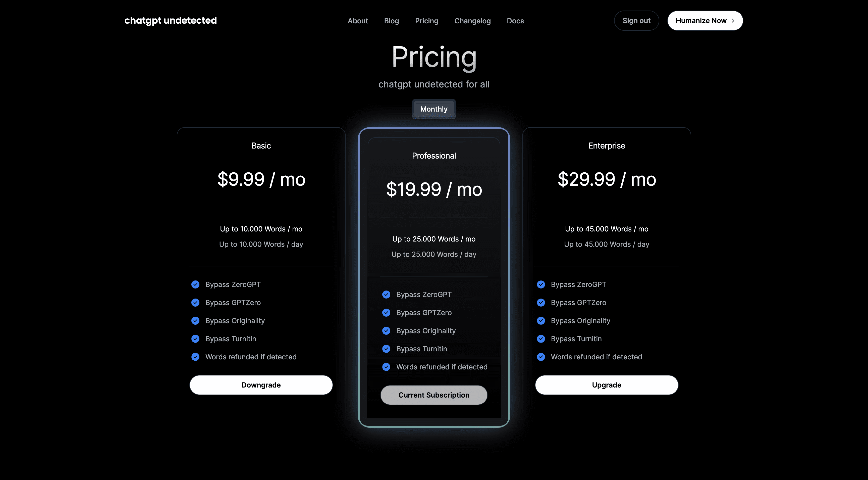Click the Sign out button in top bar
Viewport: 868px width, 480px height.
[x=636, y=20]
